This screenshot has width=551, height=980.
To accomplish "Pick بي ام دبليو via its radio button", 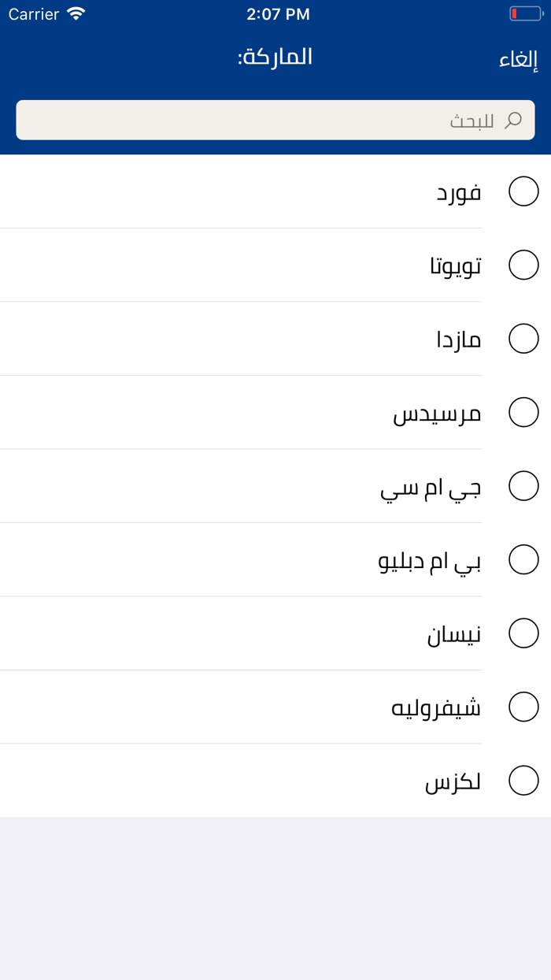I will [523, 559].
